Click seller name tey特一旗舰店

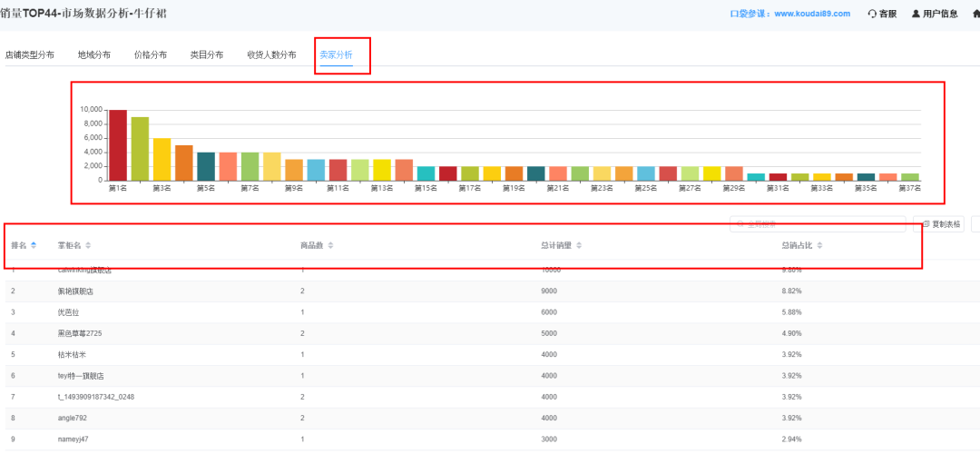(x=81, y=376)
